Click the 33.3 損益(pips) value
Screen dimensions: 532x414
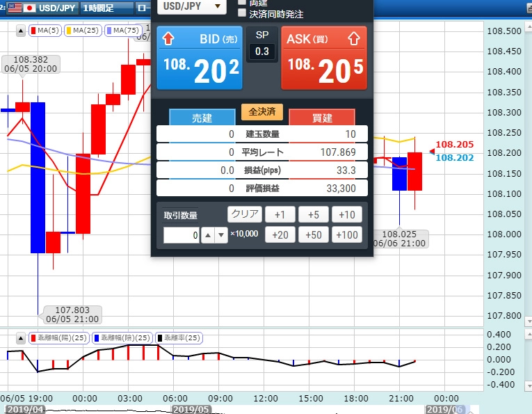[346, 170]
